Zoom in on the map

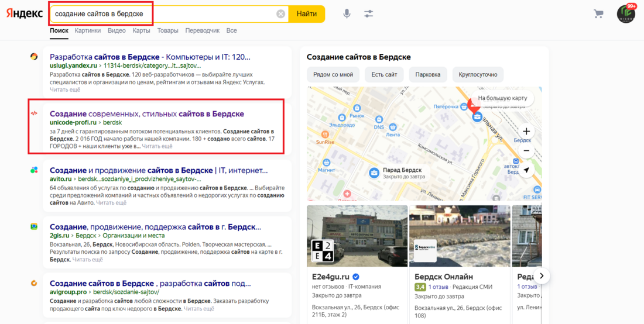(x=526, y=132)
